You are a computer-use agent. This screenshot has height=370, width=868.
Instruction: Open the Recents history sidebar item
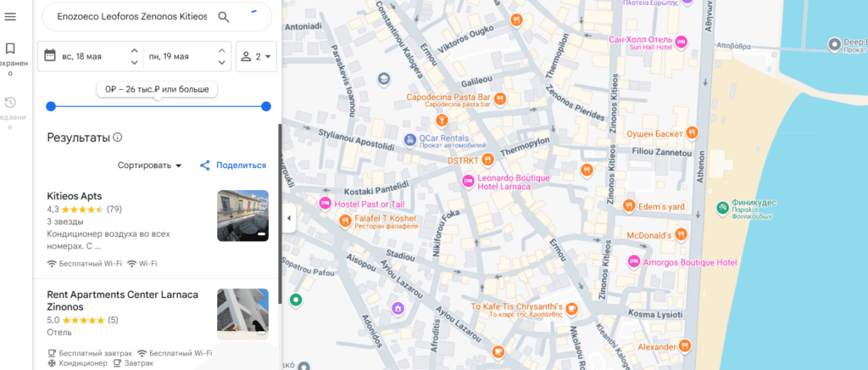tap(10, 114)
